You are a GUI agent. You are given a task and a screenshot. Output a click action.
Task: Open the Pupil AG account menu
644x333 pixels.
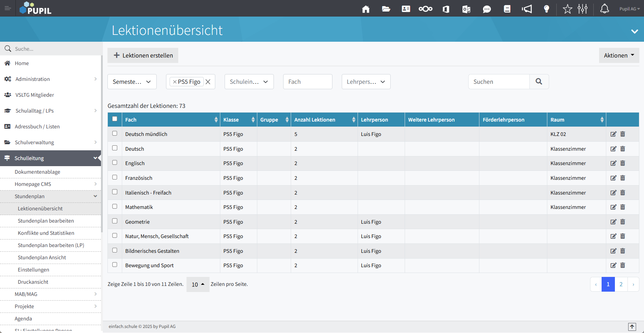coord(629,9)
